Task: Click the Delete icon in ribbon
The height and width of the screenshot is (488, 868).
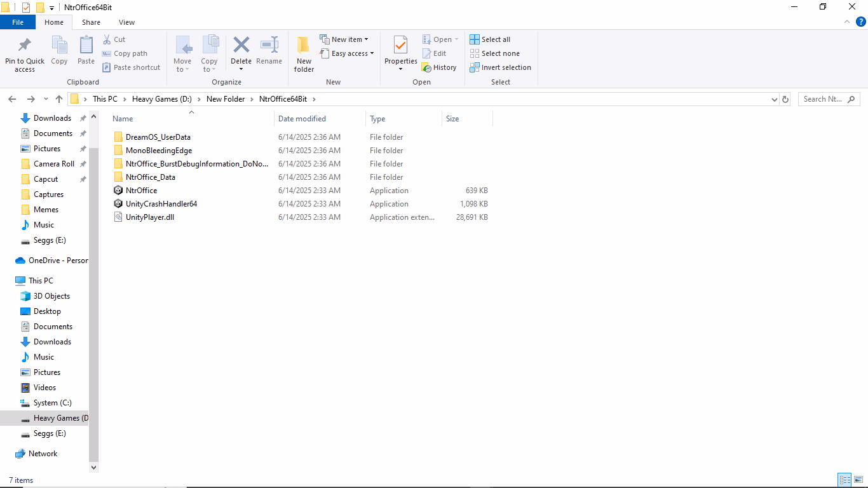Action: coord(241,45)
